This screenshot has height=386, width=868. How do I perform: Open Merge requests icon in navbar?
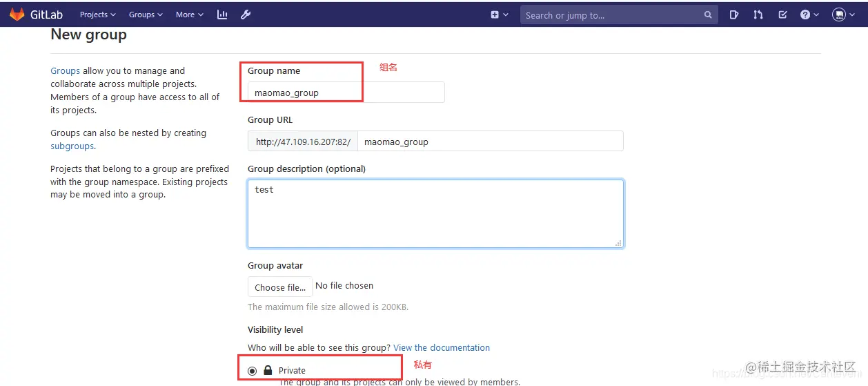pyautogui.click(x=758, y=15)
